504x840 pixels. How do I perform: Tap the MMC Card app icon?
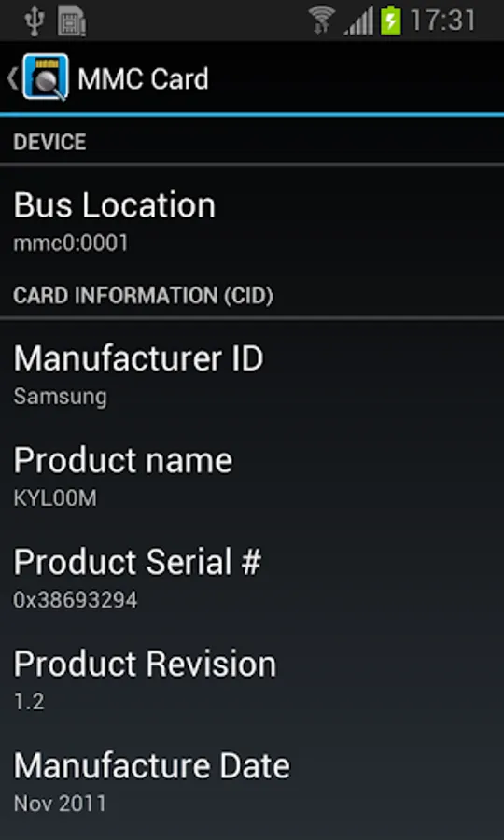(46, 77)
